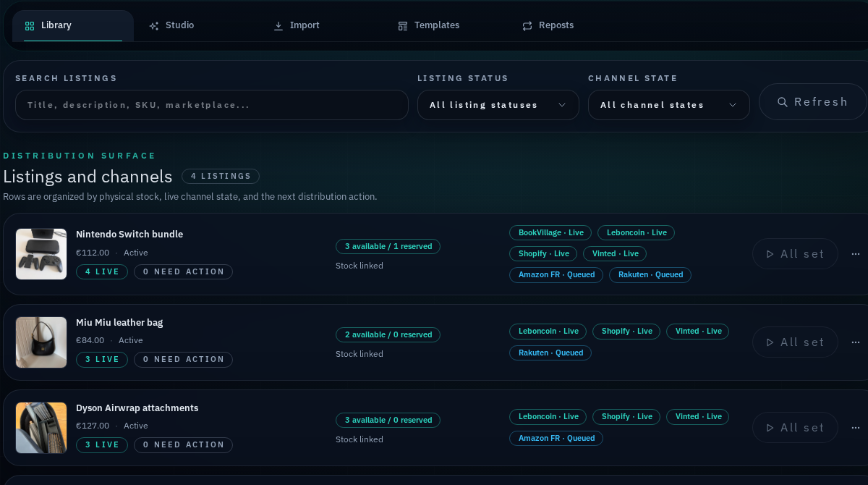This screenshot has width=868, height=485.
Task: Open the Miu Miu leather bag thumbnail
Action: pos(41,342)
